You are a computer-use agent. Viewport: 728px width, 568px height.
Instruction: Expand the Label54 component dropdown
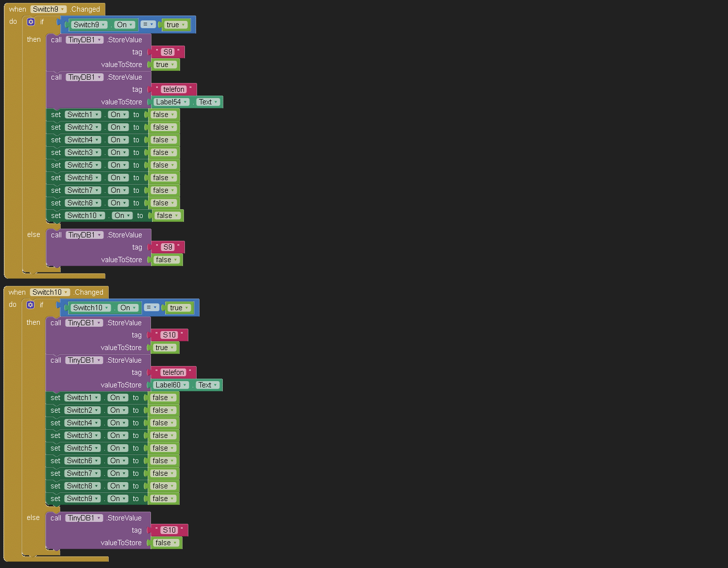point(172,102)
